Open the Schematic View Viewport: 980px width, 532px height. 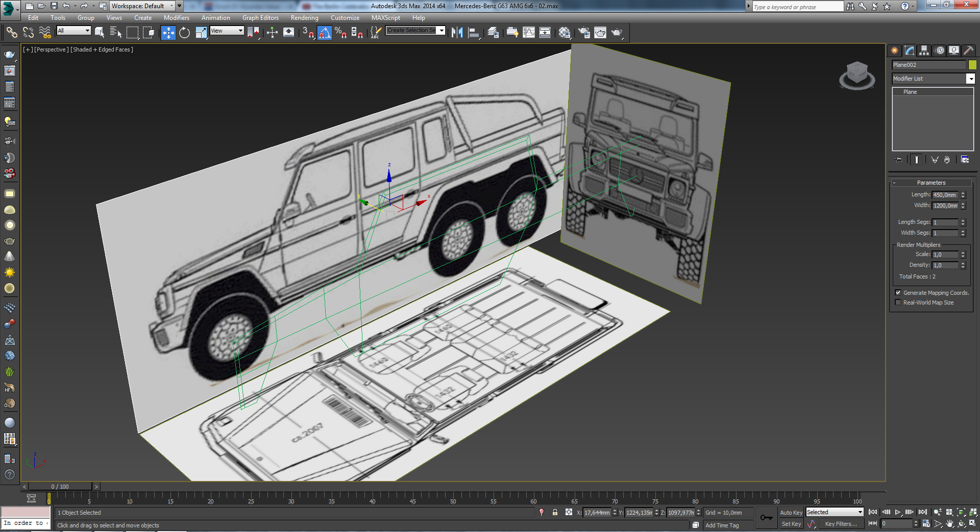545,33
